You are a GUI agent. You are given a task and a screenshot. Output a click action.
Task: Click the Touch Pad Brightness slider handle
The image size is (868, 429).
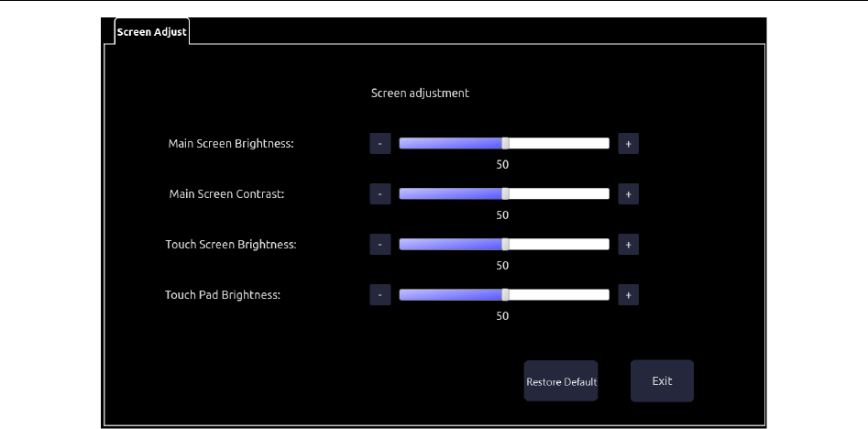tap(505, 295)
